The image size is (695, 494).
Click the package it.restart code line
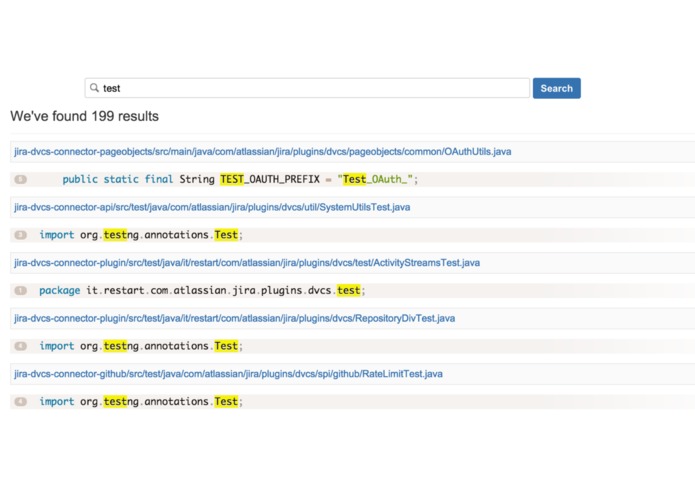click(x=202, y=291)
